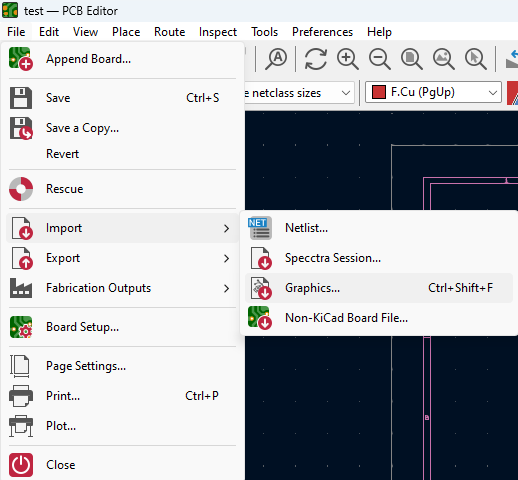This screenshot has height=480, width=518.
Task: Expand the Export submenu
Action: coord(122,258)
